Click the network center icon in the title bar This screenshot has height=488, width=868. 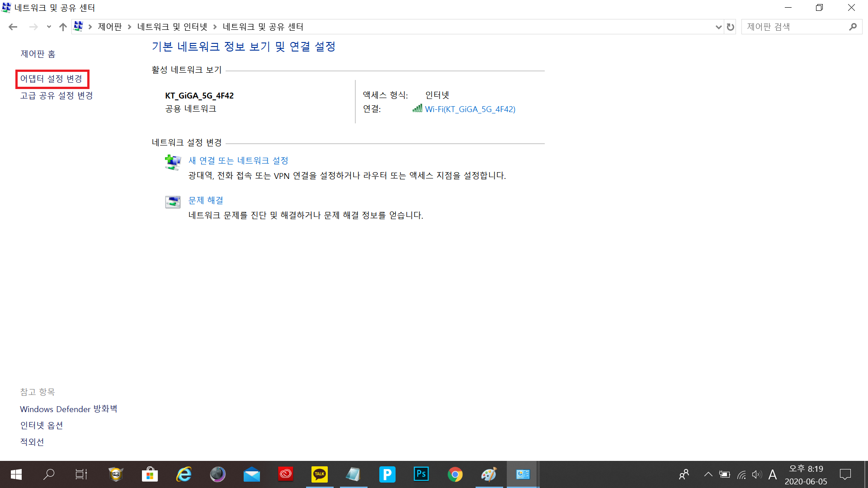click(x=6, y=7)
